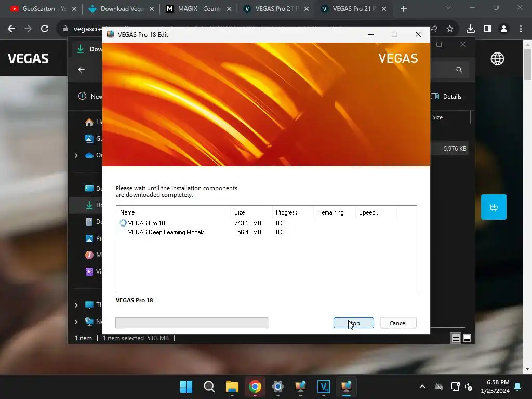Click the 743.13 MB size cell
This screenshot has width=532, height=399.
coord(248,223)
